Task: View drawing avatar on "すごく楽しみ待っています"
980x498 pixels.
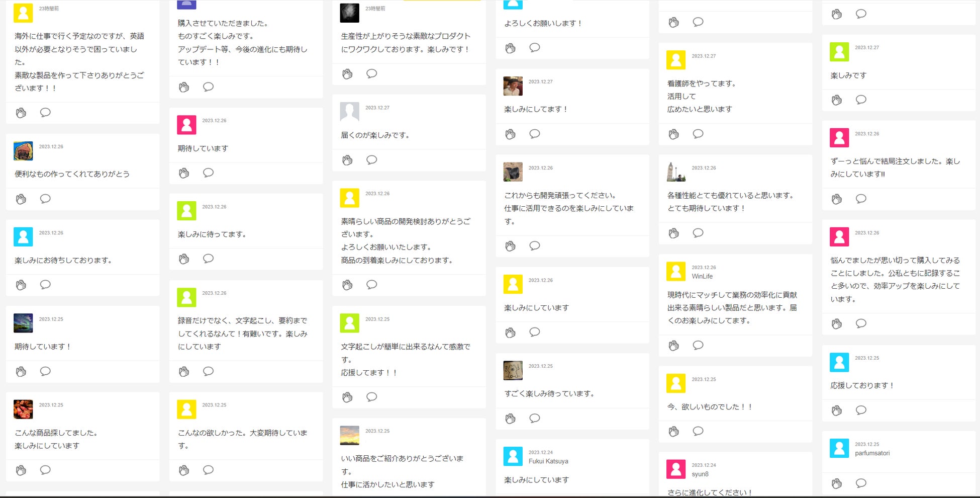Action: click(513, 371)
